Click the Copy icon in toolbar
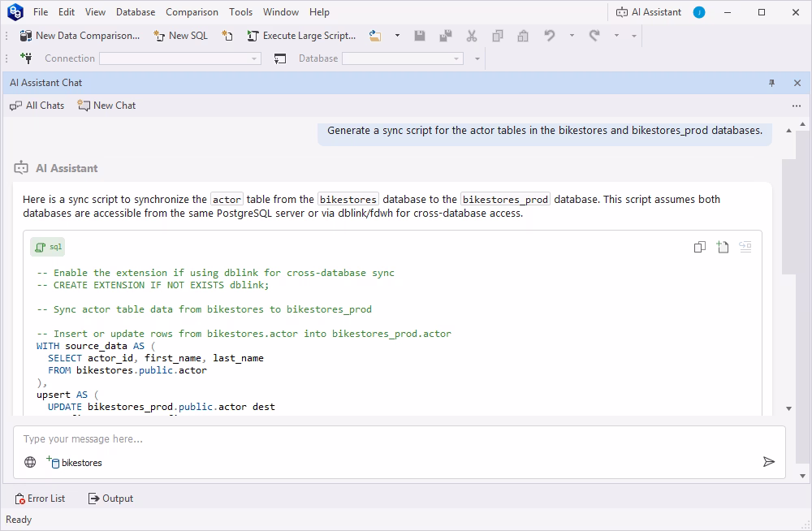Screen dimensions: 812x531 (498, 36)
